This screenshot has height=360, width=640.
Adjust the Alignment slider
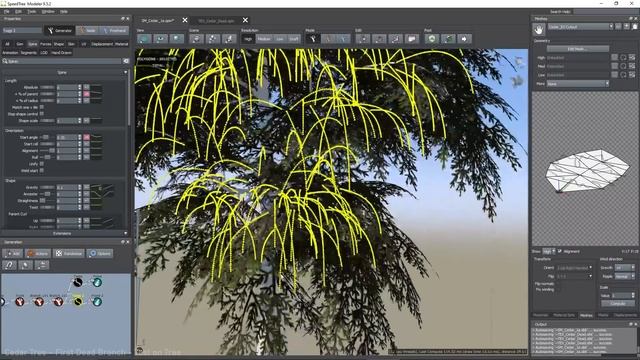tap(47, 151)
